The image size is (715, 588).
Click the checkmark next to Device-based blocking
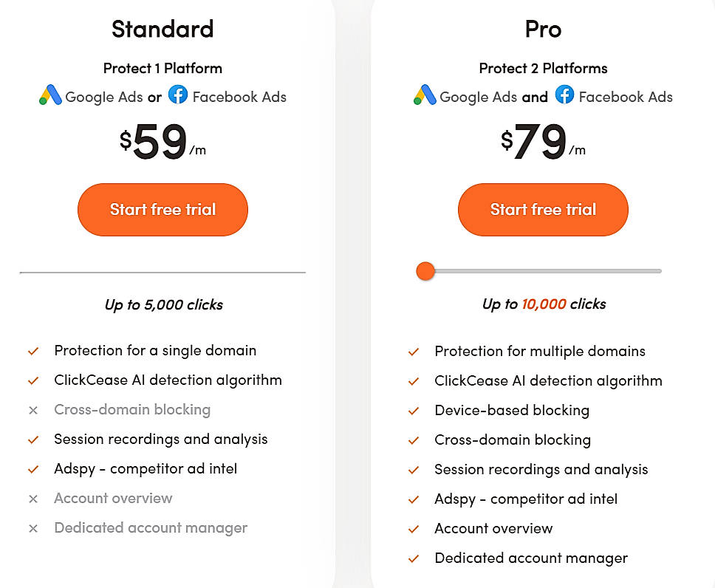coord(414,410)
